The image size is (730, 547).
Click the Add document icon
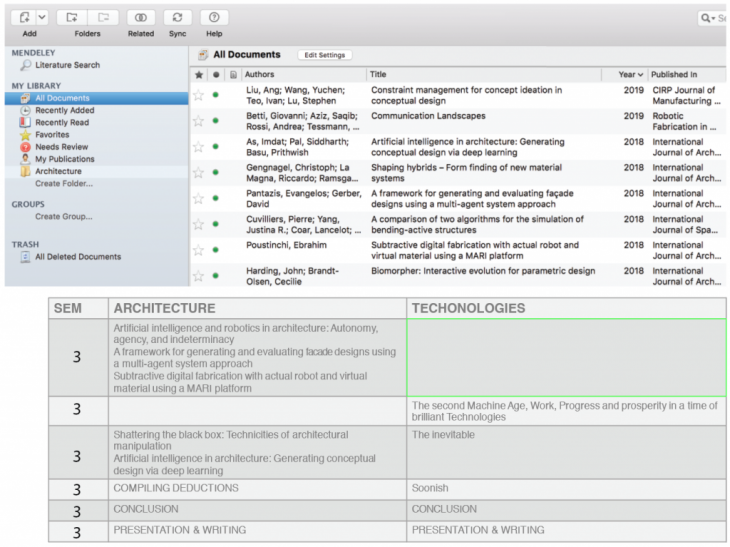(24, 18)
